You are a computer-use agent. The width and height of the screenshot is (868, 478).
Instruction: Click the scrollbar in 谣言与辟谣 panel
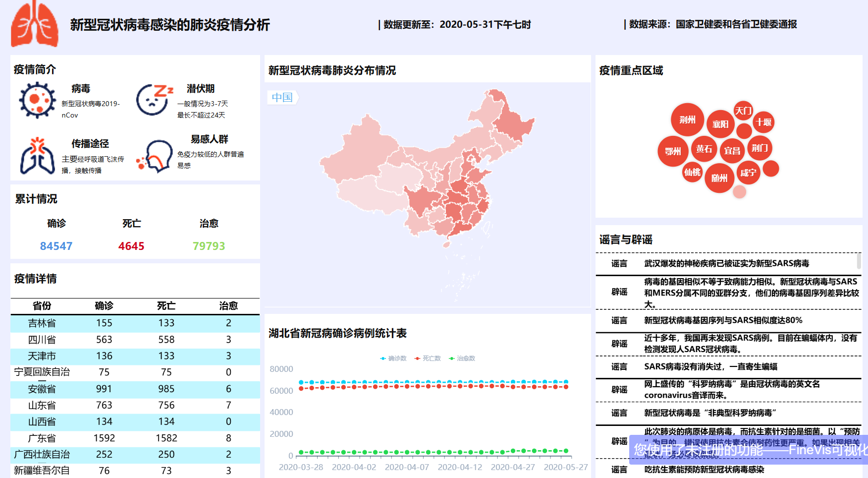[x=859, y=261]
